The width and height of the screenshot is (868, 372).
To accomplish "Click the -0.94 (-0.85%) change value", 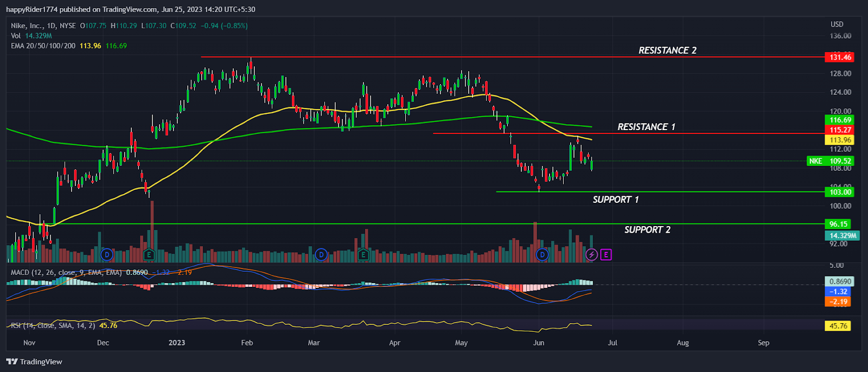I will click(224, 25).
